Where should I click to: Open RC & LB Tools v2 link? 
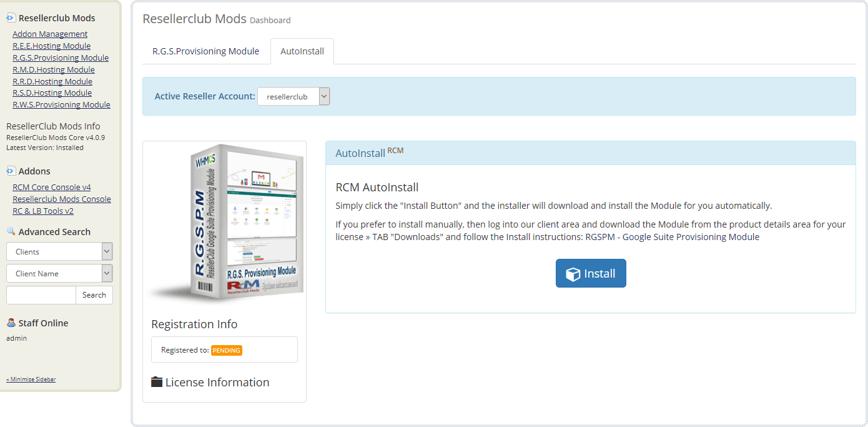43,211
